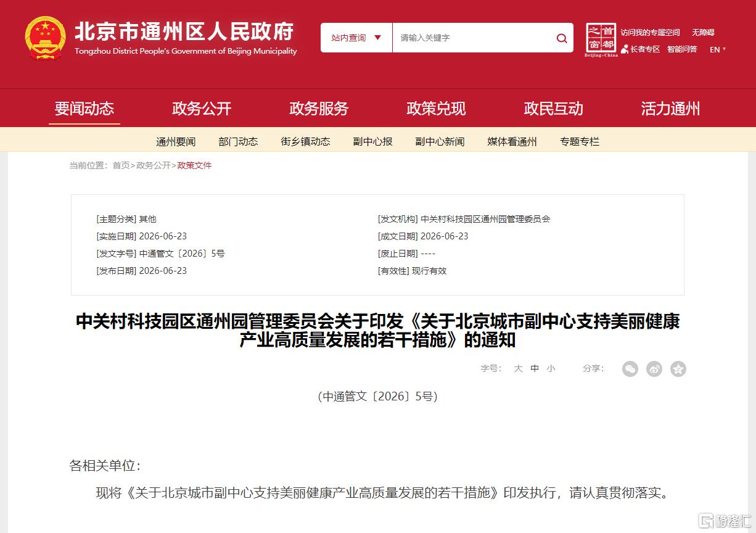The height and width of the screenshot is (533, 756).
Task: Open the 长者专区 elderly zone link
Action: (641, 49)
